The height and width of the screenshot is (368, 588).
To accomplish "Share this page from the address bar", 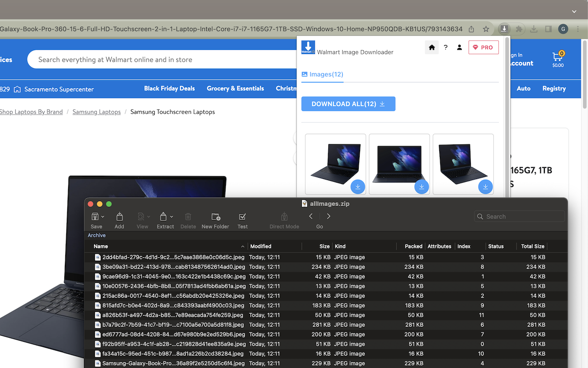I will click(471, 29).
